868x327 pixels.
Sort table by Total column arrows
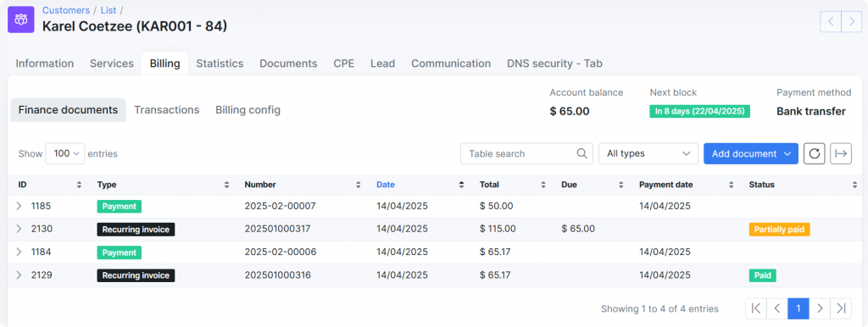click(543, 185)
